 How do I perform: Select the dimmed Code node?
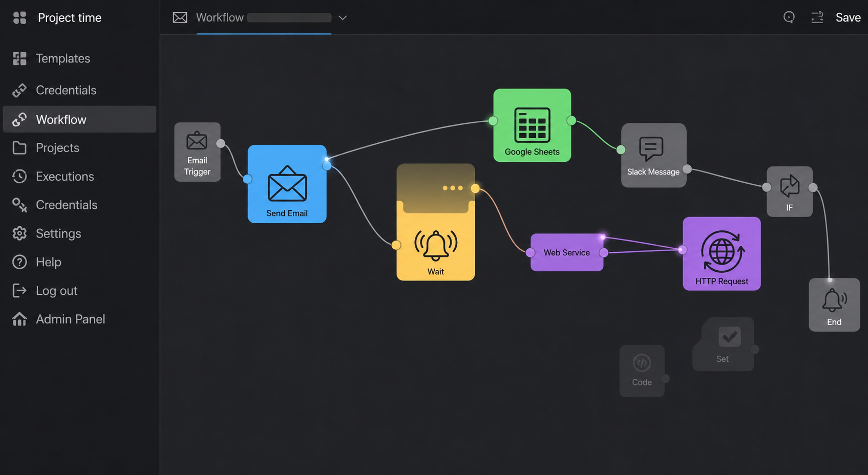[x=642, y=371]
